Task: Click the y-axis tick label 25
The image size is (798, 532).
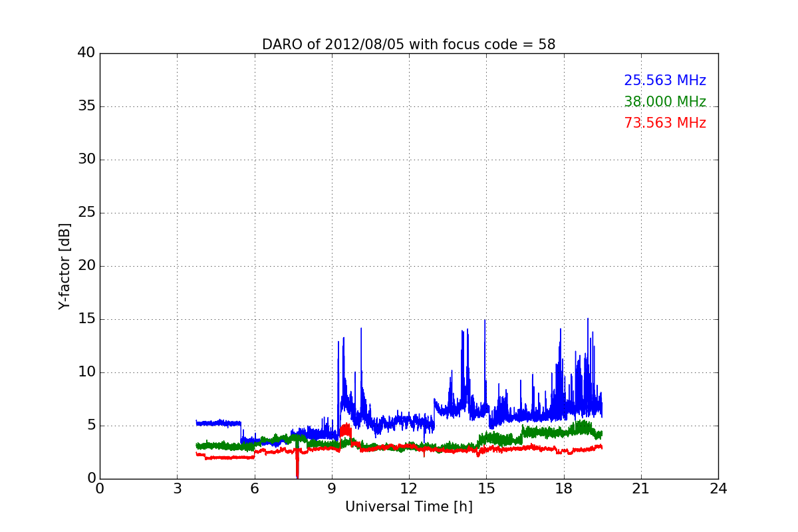Action: pyautogui.click(x=86, y=213)
